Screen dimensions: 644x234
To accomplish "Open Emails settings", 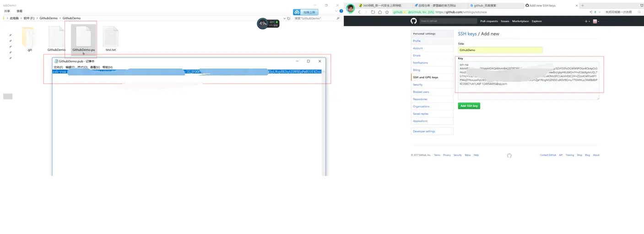I will click(x=432, y=55).
